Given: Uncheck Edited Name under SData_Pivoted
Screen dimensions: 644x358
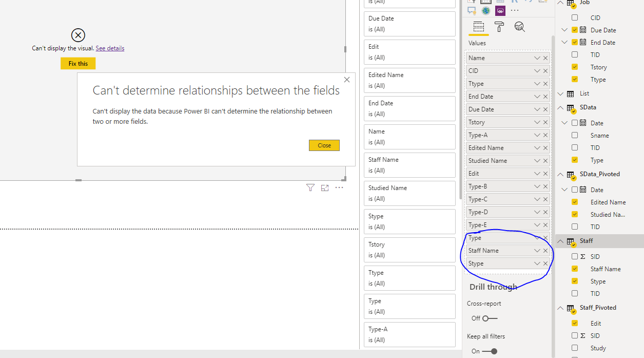Looking at the screenshot, I should [x=575, y=202].
